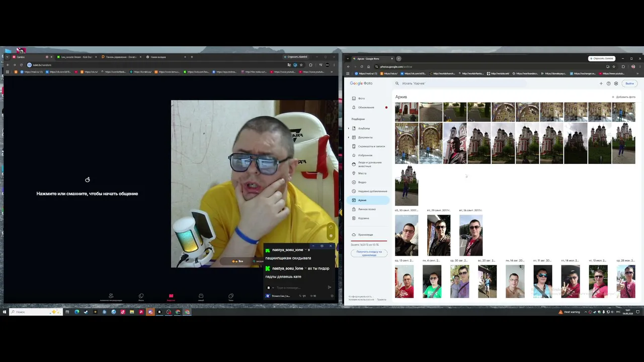Open a new tab in Google Photos browser window
The height and width of the screenshot is (362, 644).
[x=398, y=58]
